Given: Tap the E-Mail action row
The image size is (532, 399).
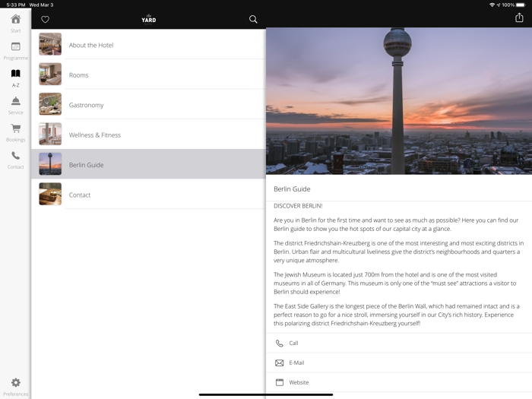Looking at the screenshot, I should [x=398, y=363].
